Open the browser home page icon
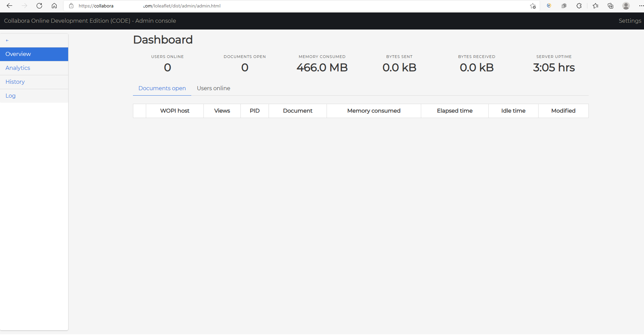The width and height of the screenshot is (644, 335). click(54, 6)
